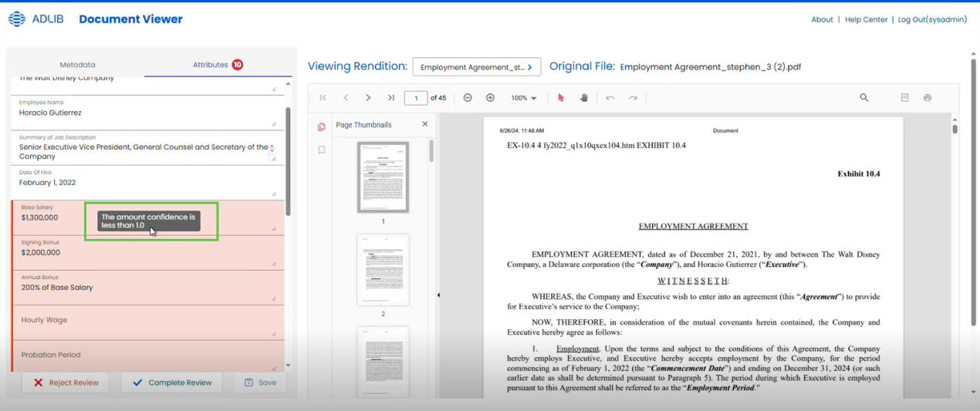Activate the text selection cursor tool

pyautogui.click(x=561, y=98)
